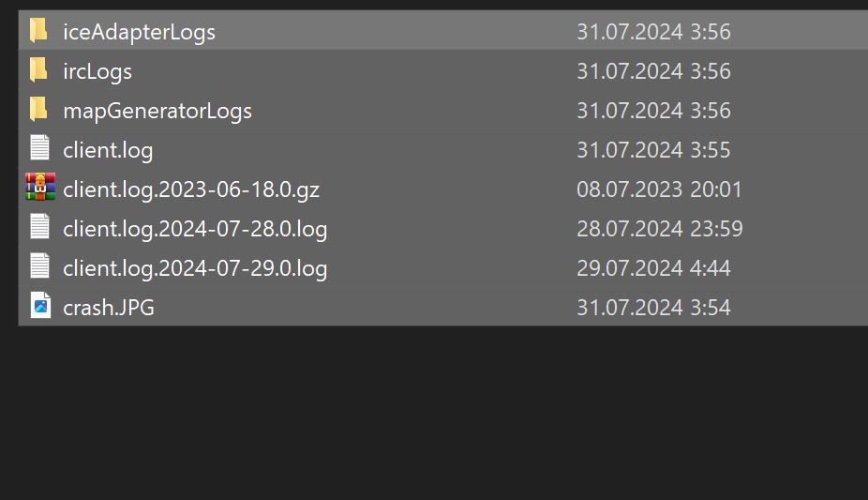Select the client.log.2024-07-29.0.log file name
Image resolution: width=868 pixels, height=500 pixels.
[195, 268]
